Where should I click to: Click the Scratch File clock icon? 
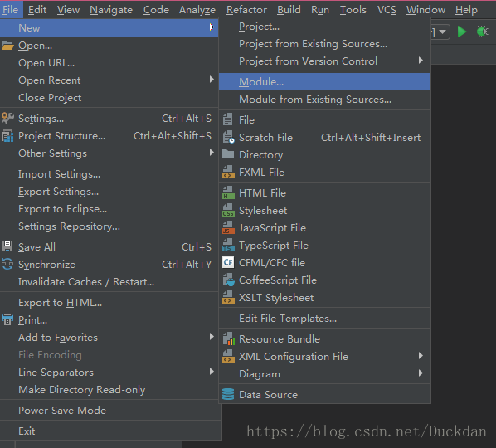coord(228,137)
